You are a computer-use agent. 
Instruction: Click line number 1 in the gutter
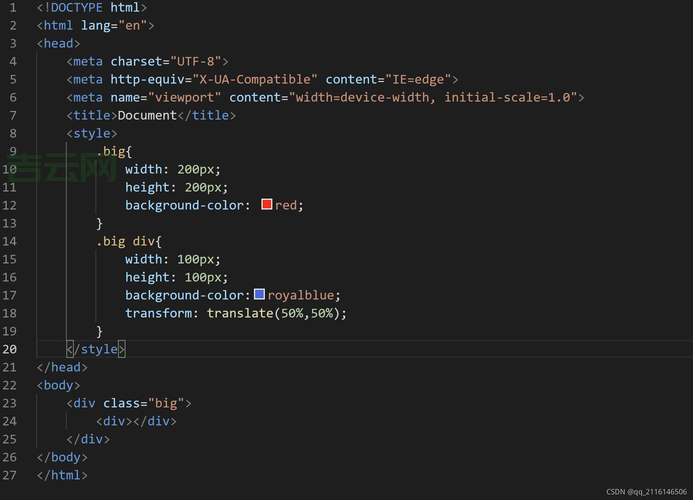pos(13,7)
